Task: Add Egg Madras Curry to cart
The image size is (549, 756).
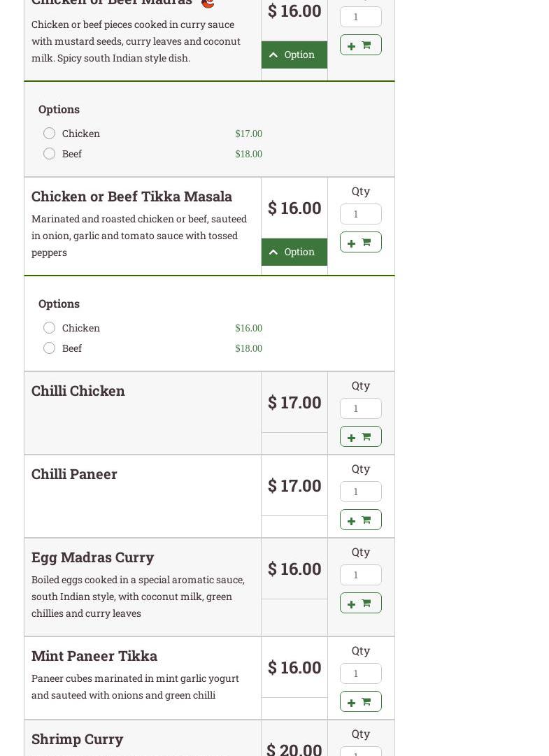Action: coord(360,603)
